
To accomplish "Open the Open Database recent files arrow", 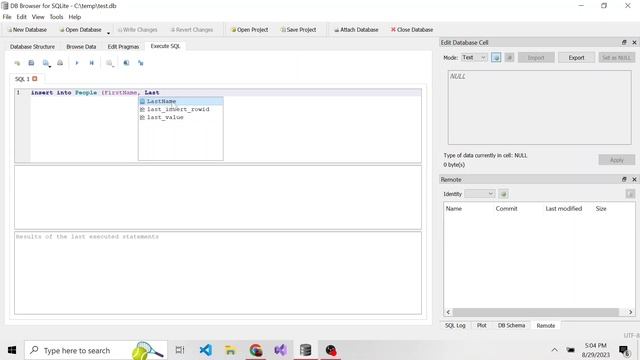I will [x=108, y=33].
